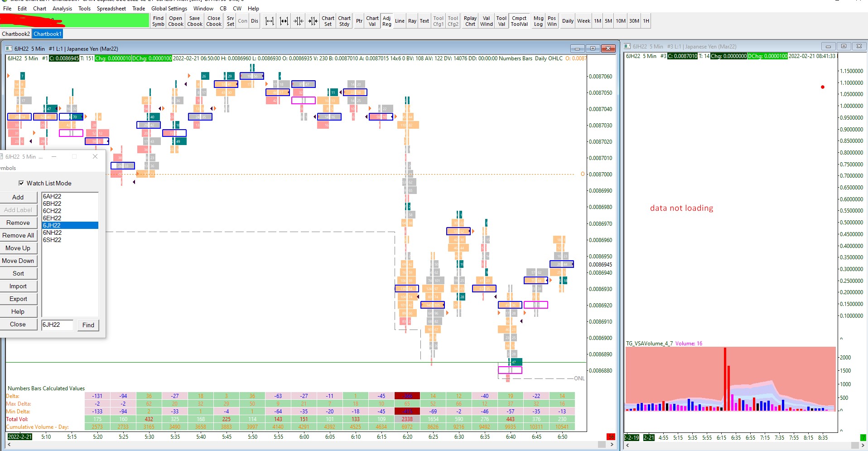Click the Export button
The width and height of the screenshot is (868, 451).
[18, 299]
